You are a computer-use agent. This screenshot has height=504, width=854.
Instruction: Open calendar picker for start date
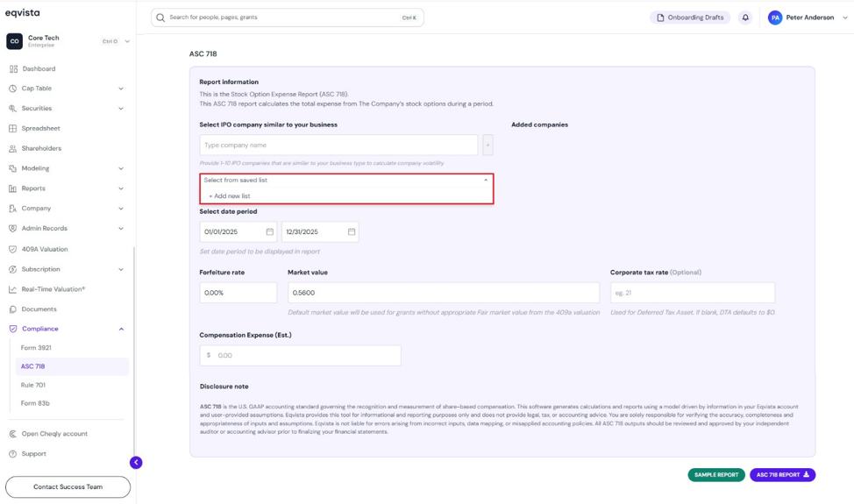click(x=269, y=232)
